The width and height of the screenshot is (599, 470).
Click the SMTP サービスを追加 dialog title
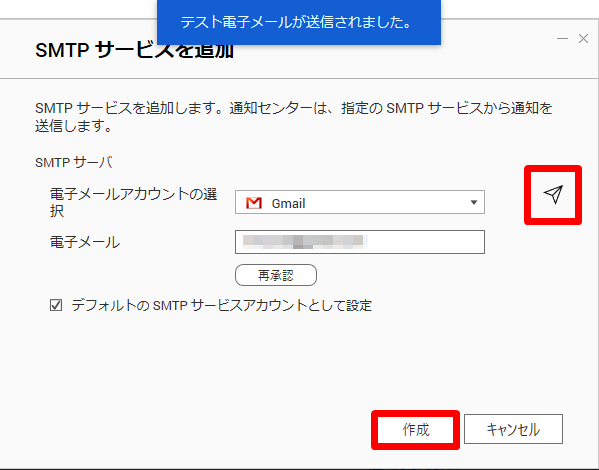click(x=134, y=50)
